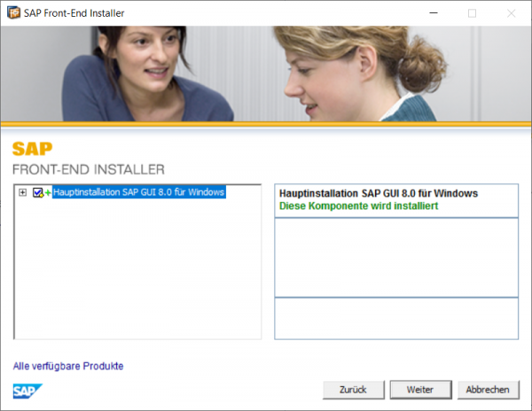532x411 pixels.
Task: Click the yellow SAP wordmark logo
Action: (32, 149)
